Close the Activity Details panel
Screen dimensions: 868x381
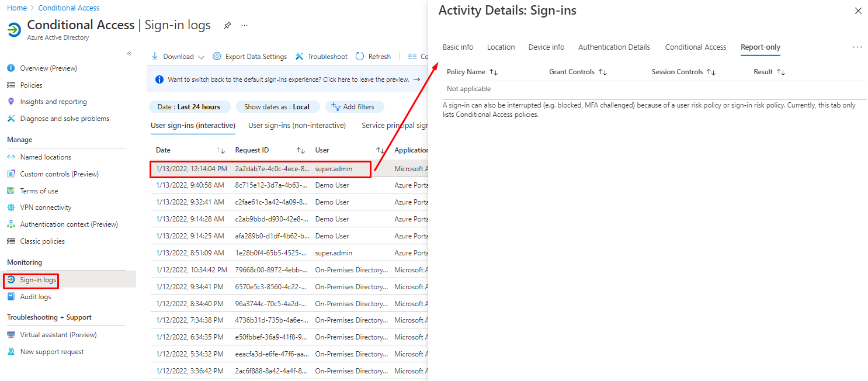coord(857,11)
